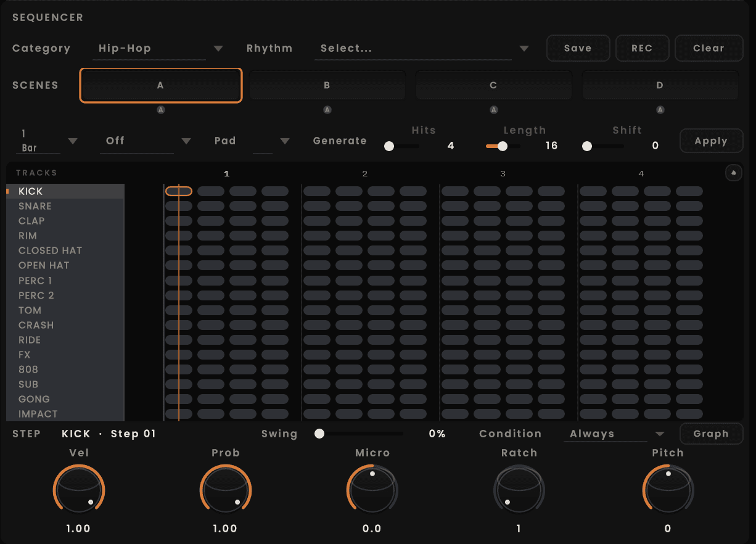Click the Shift slider handle

click(587, 146)
